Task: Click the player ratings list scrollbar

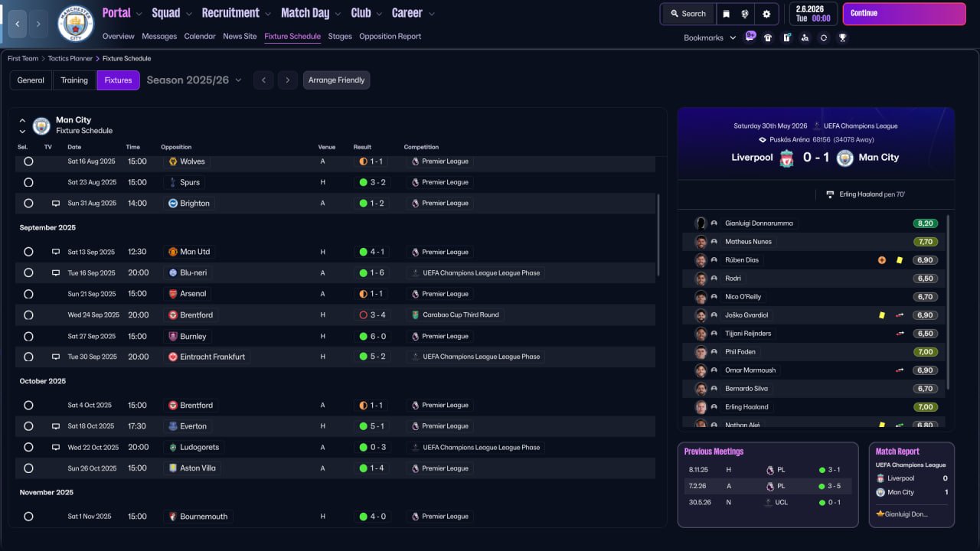Action: pyautogui.click(x=948, y=302)
